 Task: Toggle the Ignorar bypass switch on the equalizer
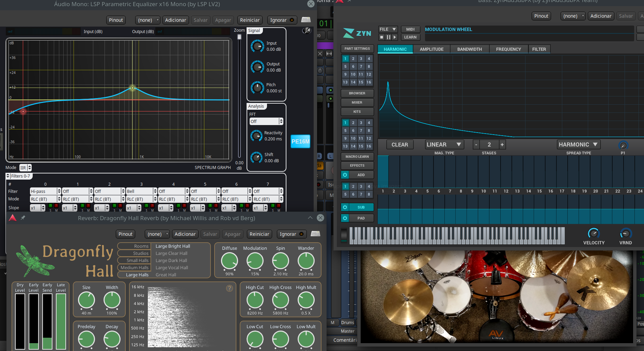(291, 20)
